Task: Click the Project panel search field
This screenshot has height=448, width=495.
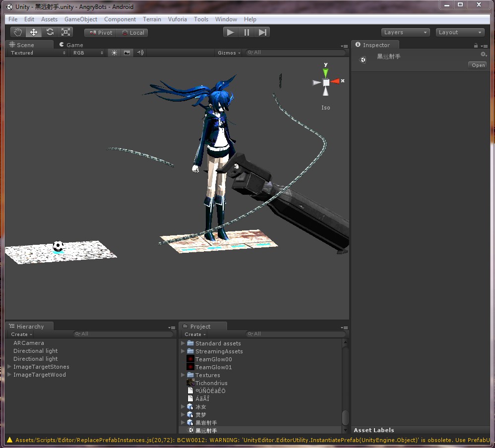Action: [296, 334]
